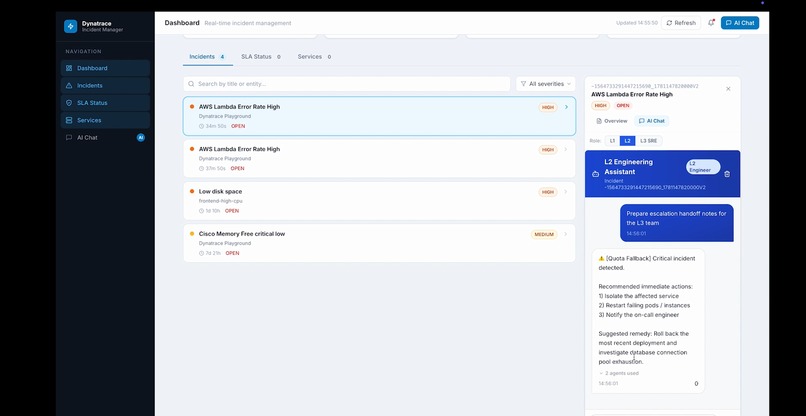Click the MEDIUM severity badge
Screen dimensions: 806x416
point(544,234)
